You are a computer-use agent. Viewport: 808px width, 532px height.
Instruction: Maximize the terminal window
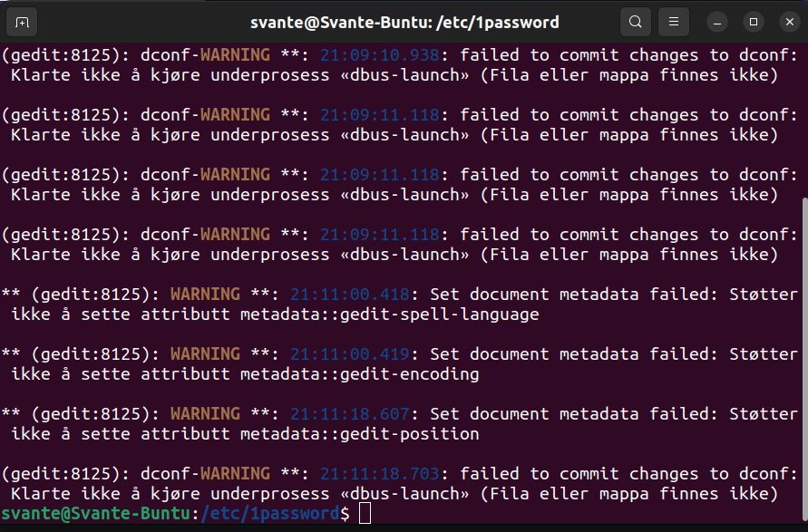[752, 22]
